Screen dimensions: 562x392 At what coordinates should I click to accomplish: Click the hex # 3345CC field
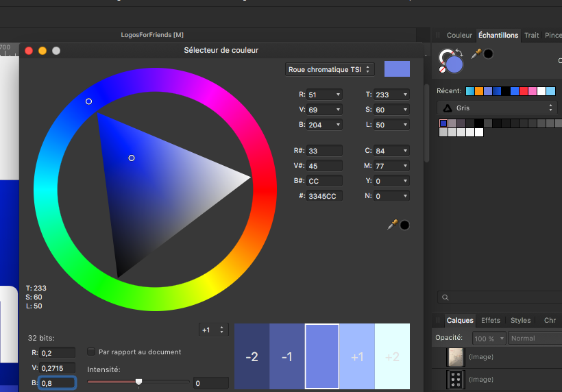pos(324,196)
